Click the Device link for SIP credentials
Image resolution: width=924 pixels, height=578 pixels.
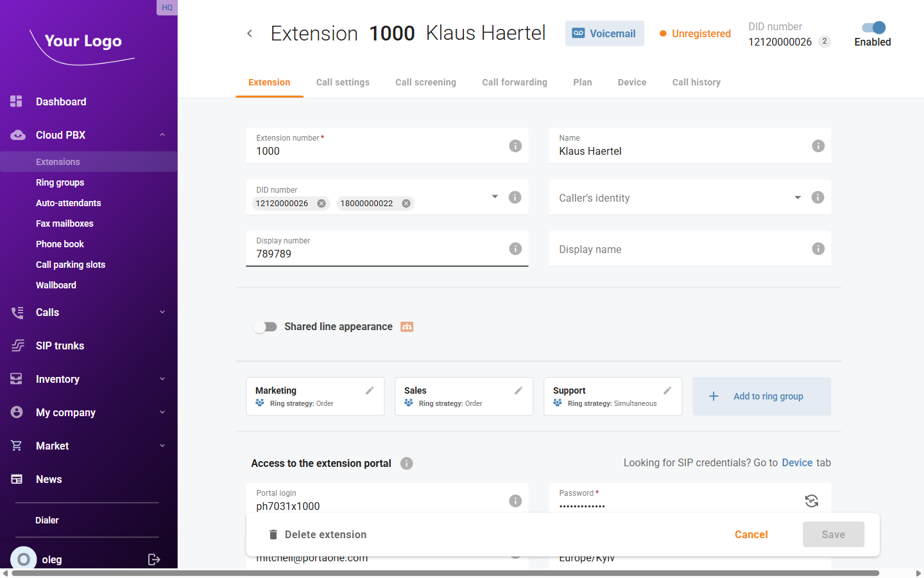pyautogui.click(x=797, y=462)
